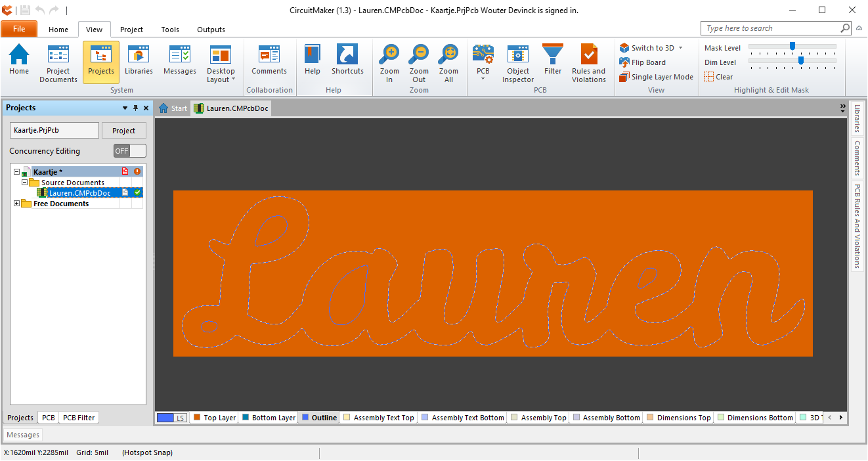Click Switch to 3D view
Viewport: 868px width, 461px height.
(647, 48)
